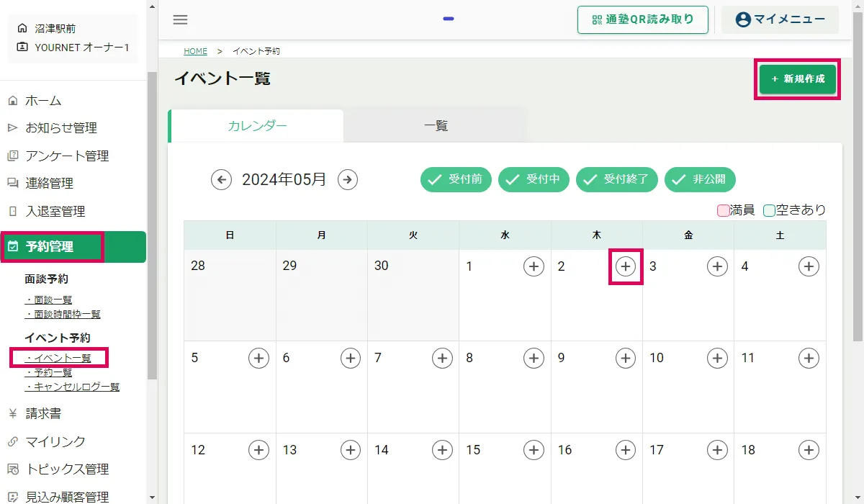Switch to the 一覧 tab
Screen dimensions: 864x504
[436, 126]
